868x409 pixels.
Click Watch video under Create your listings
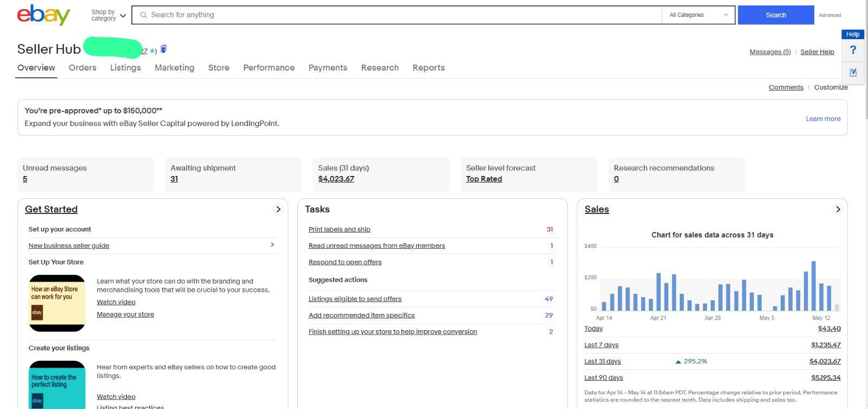pyautogui.click(x=116, y=397)
